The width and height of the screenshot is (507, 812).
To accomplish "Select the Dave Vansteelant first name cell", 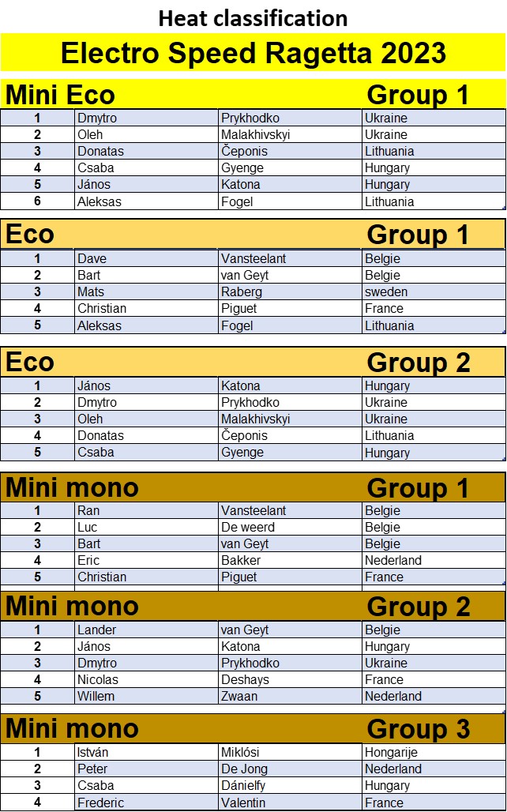I will pos(147,258).
